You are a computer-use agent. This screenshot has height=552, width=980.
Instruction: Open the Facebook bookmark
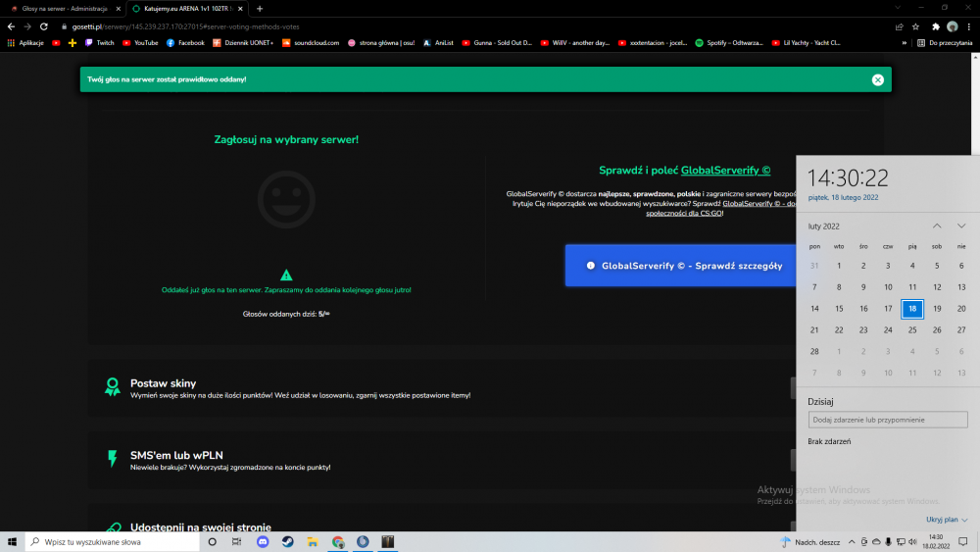[185, 43]
